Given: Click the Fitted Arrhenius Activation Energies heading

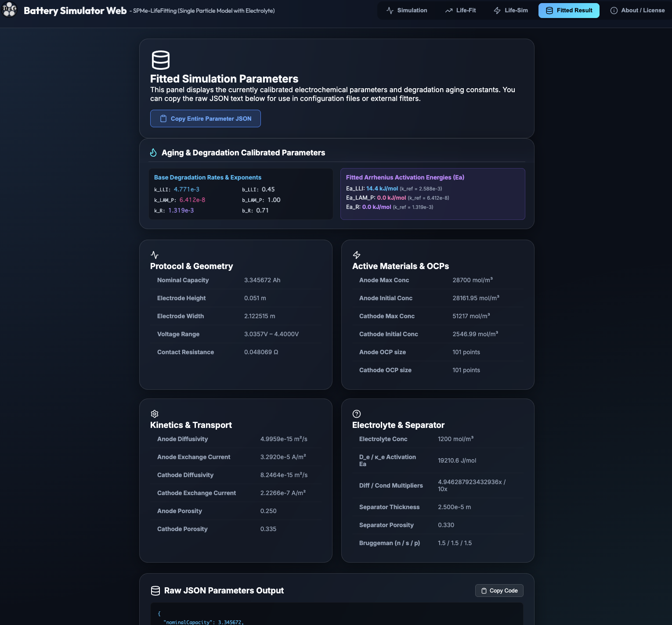Looking at the screenshot, I should pyautogui.click(x=405, y=177).
